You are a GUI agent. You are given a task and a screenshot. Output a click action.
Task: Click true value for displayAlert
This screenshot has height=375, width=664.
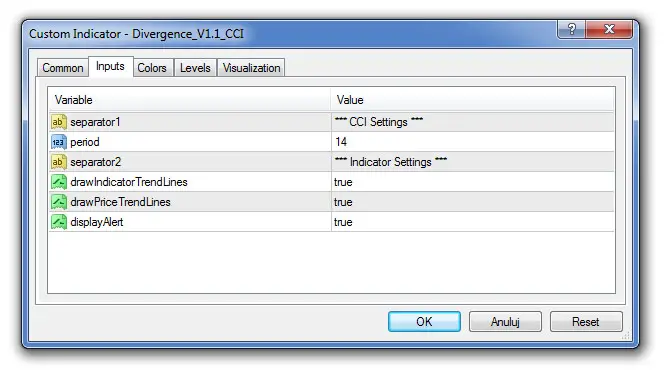(x=343, y=222)
